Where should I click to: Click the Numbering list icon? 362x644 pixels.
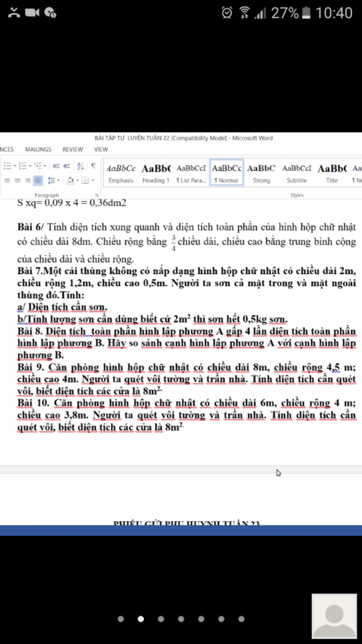coord(23,166)
